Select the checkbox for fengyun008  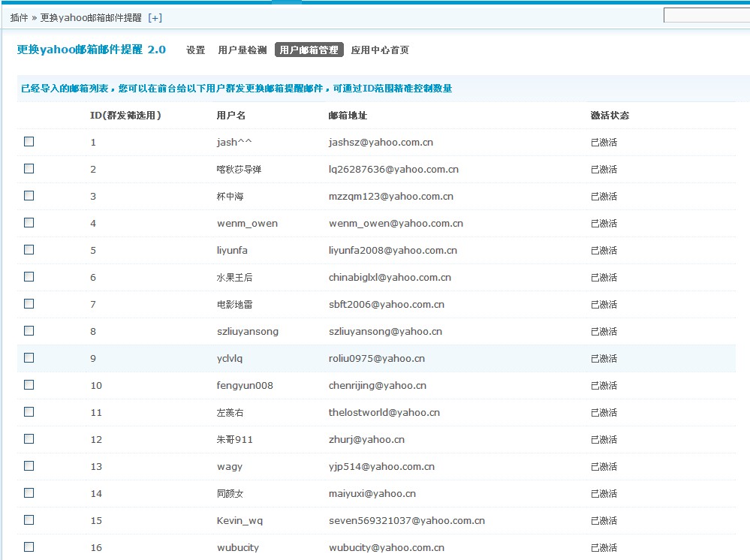(29, 385)
